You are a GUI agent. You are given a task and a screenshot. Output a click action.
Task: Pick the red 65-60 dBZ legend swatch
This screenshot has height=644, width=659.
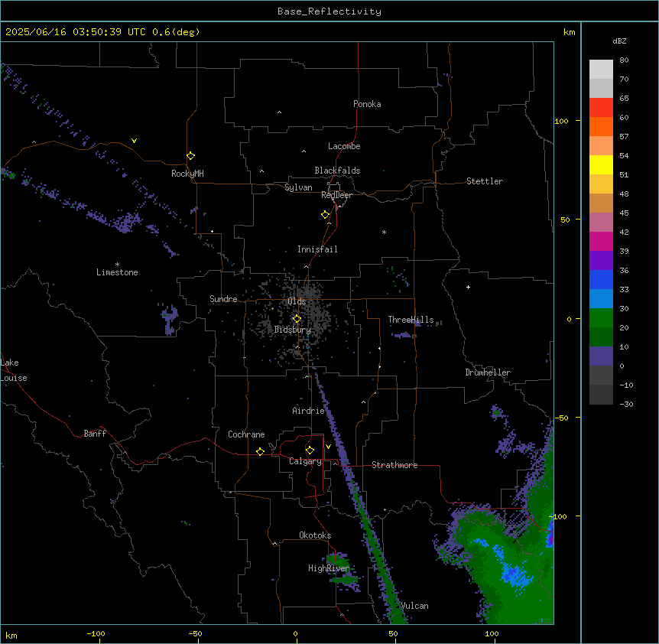point(601,107)
